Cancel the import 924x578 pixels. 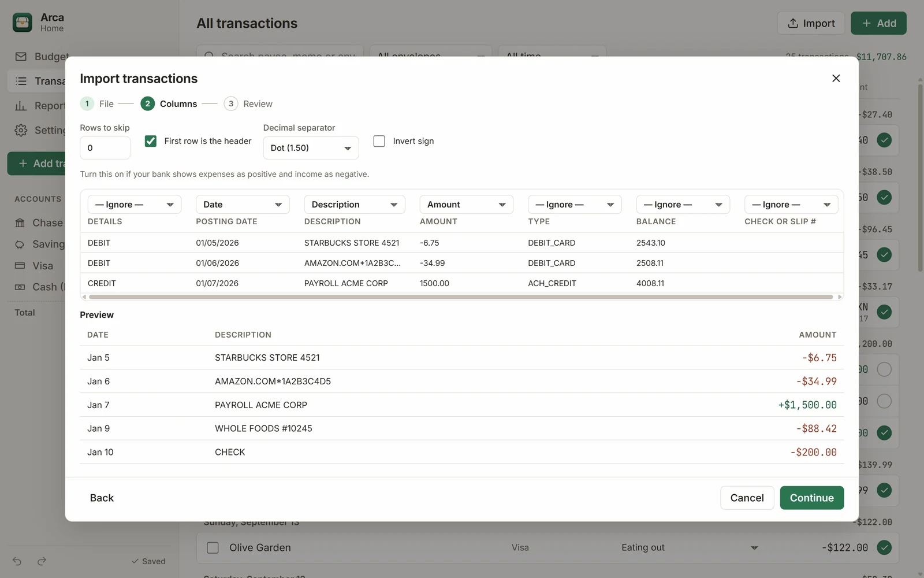coord(747,498)
